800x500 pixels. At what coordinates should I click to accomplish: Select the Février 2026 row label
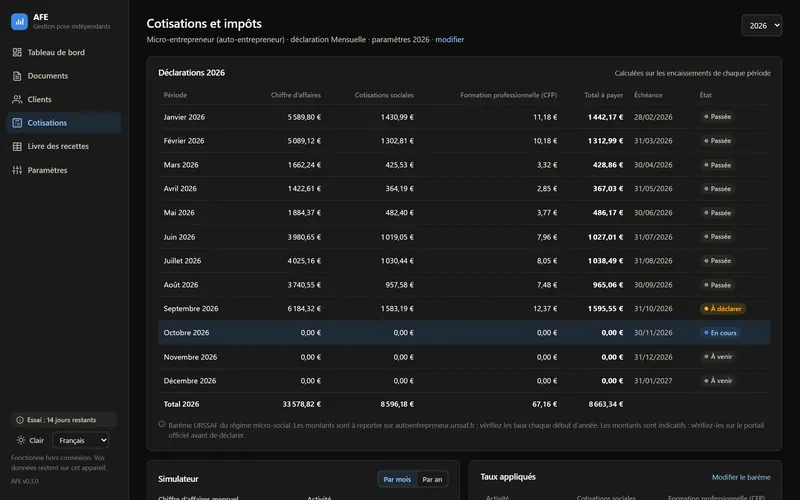coord(184,141)
